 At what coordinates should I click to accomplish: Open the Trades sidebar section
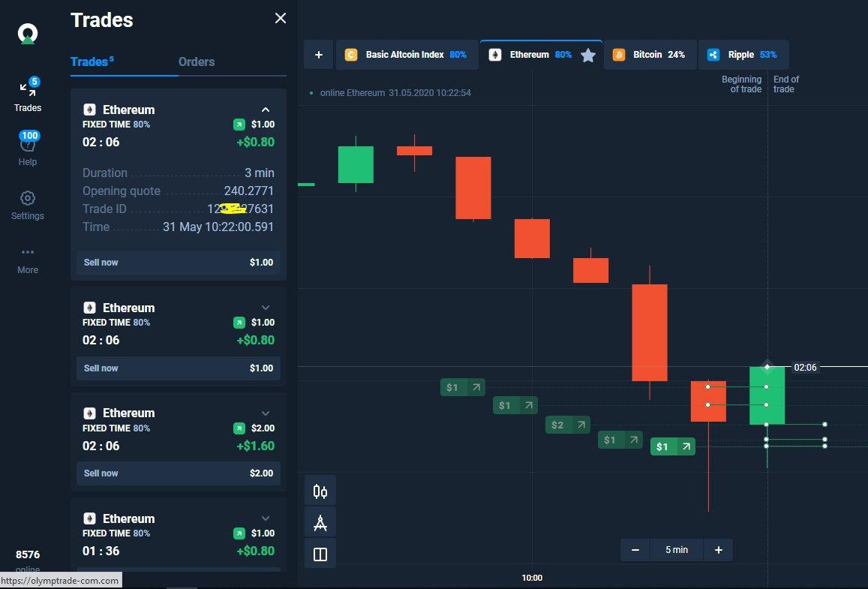click(x=28, y=95)
